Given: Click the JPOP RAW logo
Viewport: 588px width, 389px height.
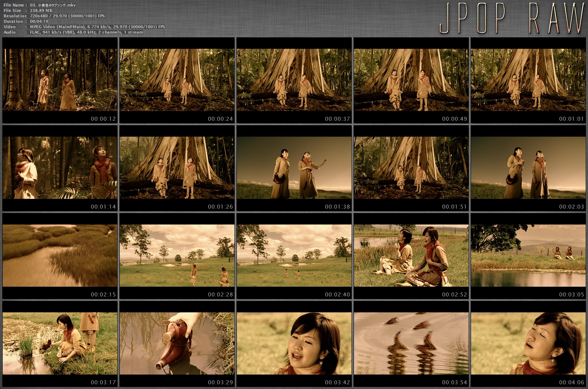Looking at the screenshot, I should coord(512,18).
